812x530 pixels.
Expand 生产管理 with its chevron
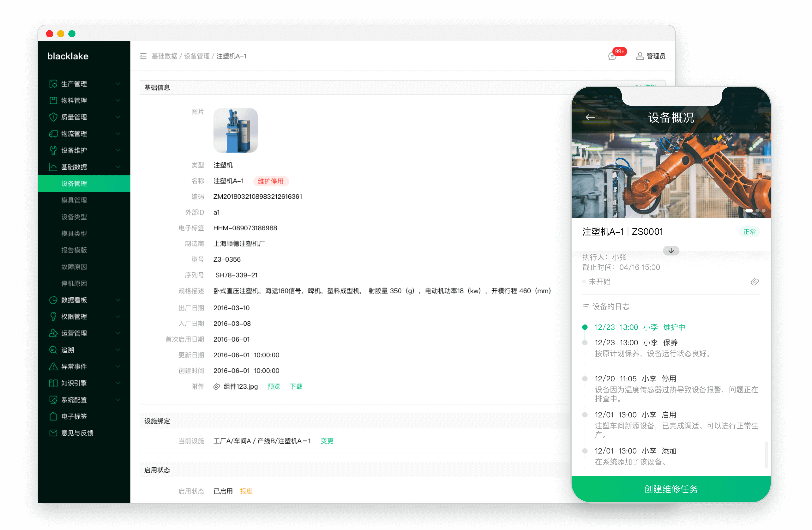[118, 84]
